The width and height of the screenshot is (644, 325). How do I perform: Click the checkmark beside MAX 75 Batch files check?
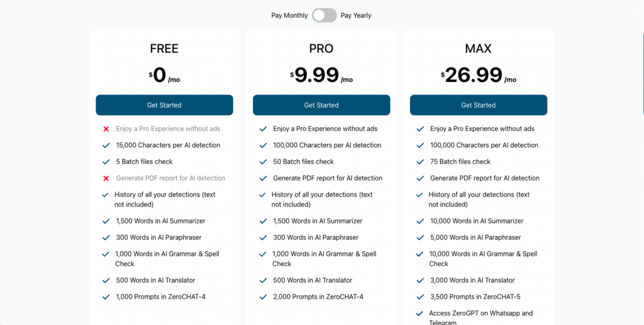[420, 162]
